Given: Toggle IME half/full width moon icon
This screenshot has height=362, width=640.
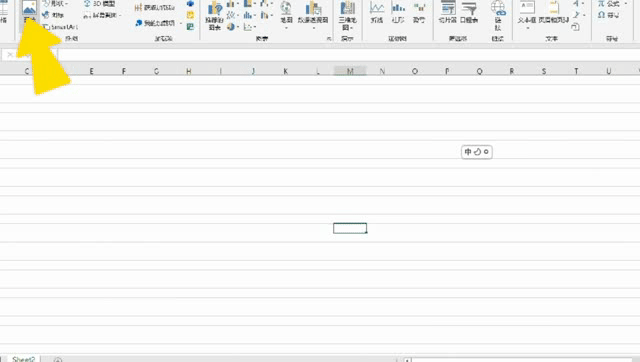Looking at the screenshot, I should pyautogui.click(x=477, y=152).
